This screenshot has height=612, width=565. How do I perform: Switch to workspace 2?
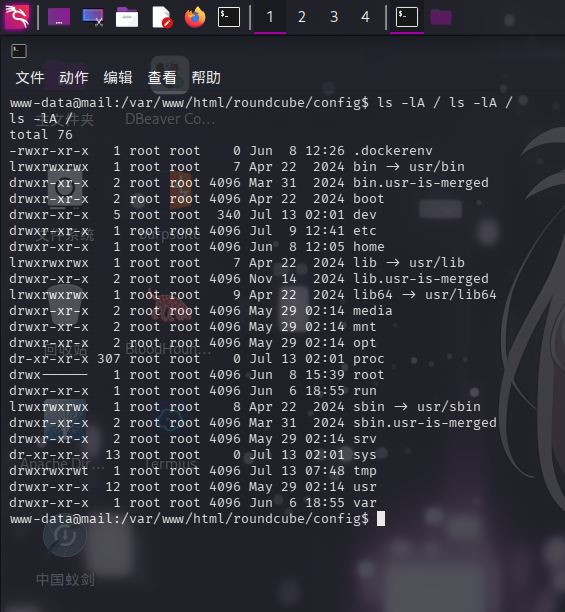click(x=302, y=17)
